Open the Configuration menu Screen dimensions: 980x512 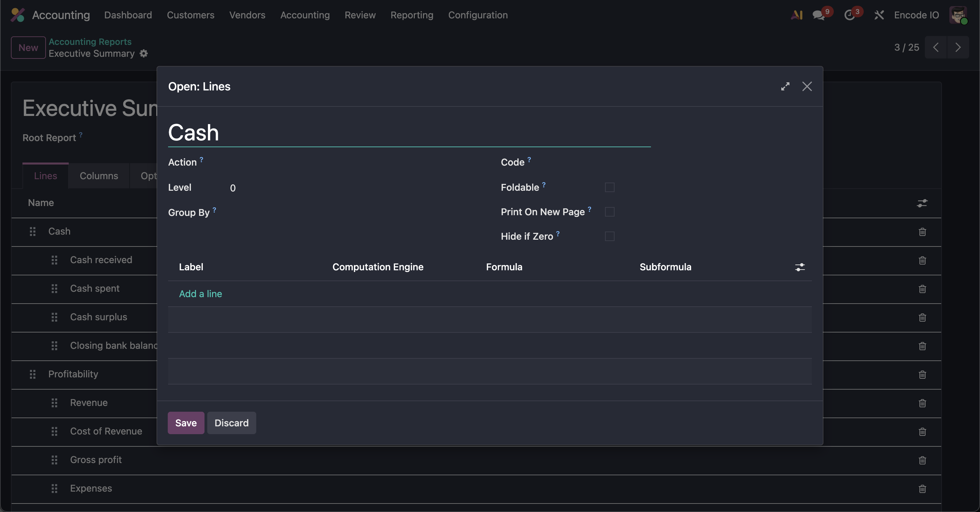477,15
